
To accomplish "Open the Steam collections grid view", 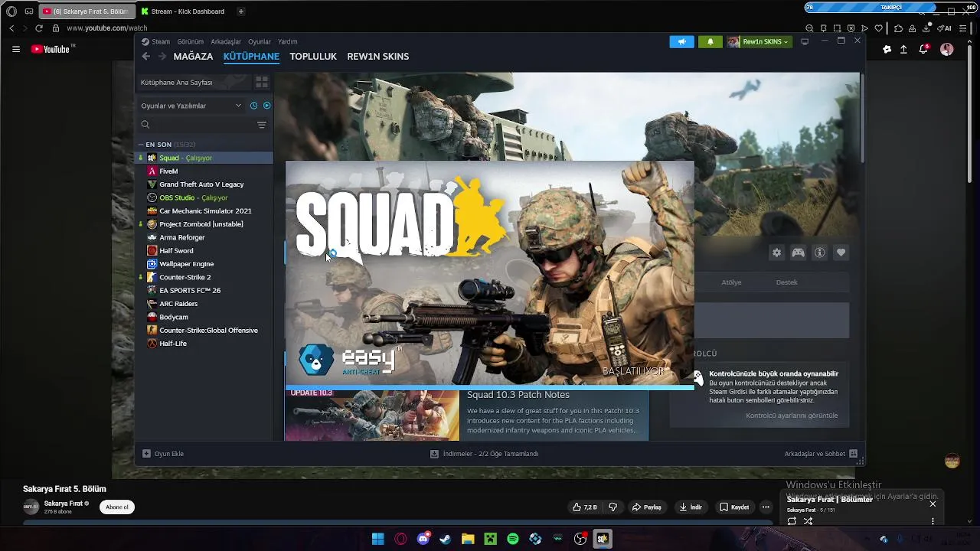I will click(x=262, y=82).
